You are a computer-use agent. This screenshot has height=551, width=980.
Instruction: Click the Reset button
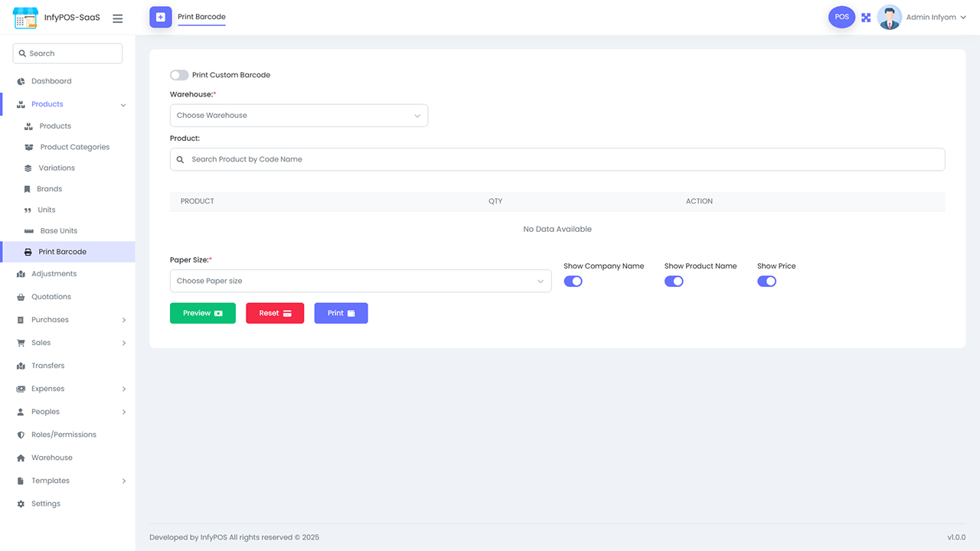pos(275,313)
